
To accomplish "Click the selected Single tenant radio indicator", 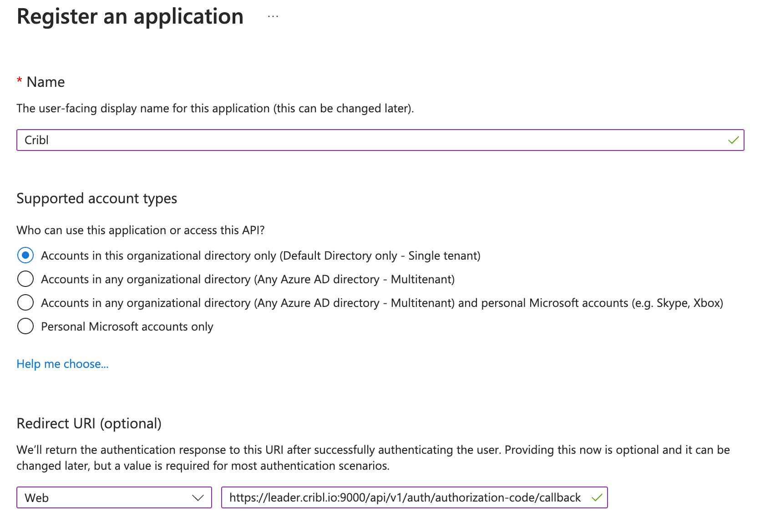I will [25, 255].
